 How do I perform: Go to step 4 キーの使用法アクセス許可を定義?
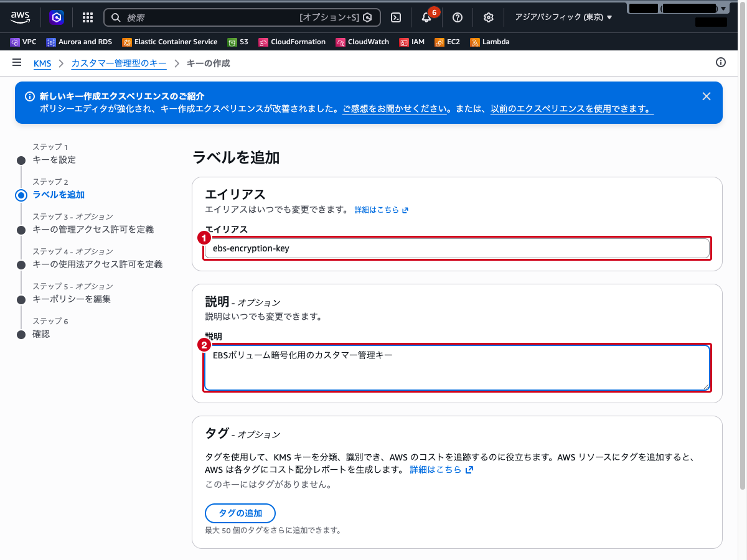tap(98, 264)
